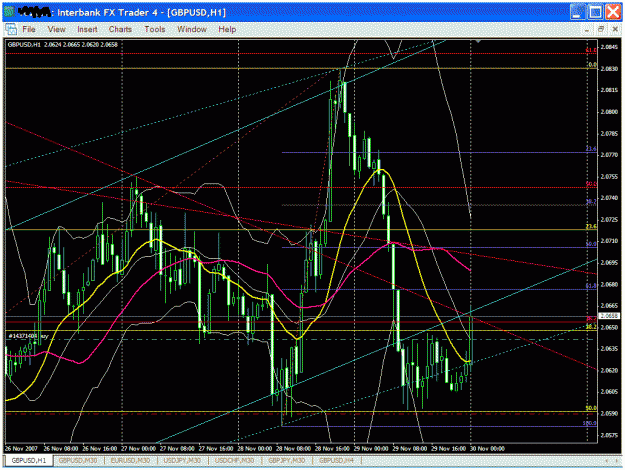
Task: Click the 28 Nov 00:00 time label
Action: [254, 448]
